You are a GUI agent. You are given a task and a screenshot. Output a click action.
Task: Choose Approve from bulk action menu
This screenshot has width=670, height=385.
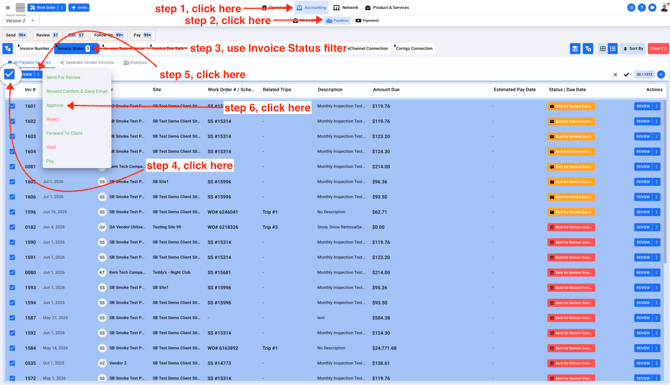pos(55,106)
